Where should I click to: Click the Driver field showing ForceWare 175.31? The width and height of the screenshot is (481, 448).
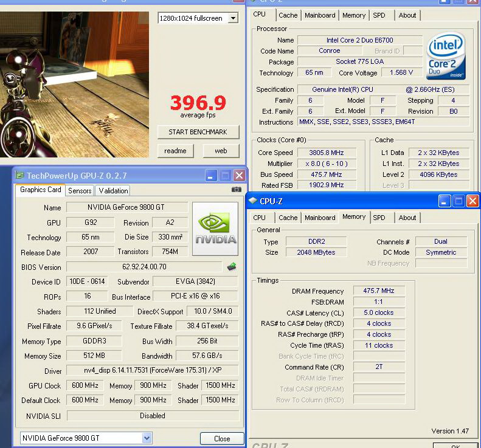(x=153, y=370)
